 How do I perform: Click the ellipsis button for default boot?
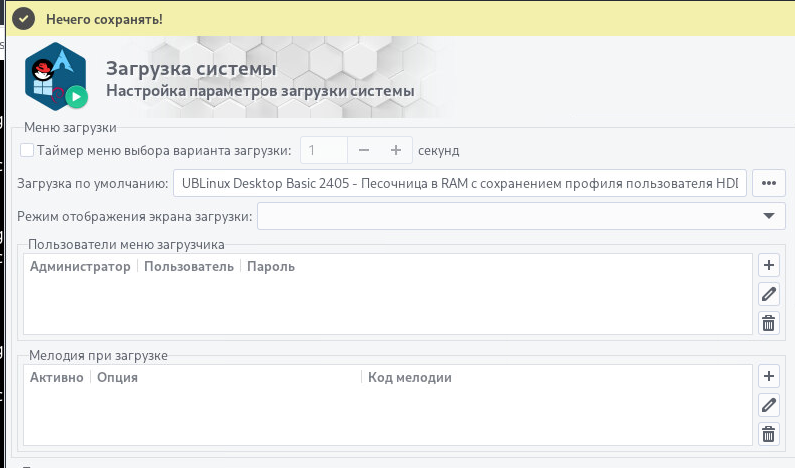[x=768, y=183]
